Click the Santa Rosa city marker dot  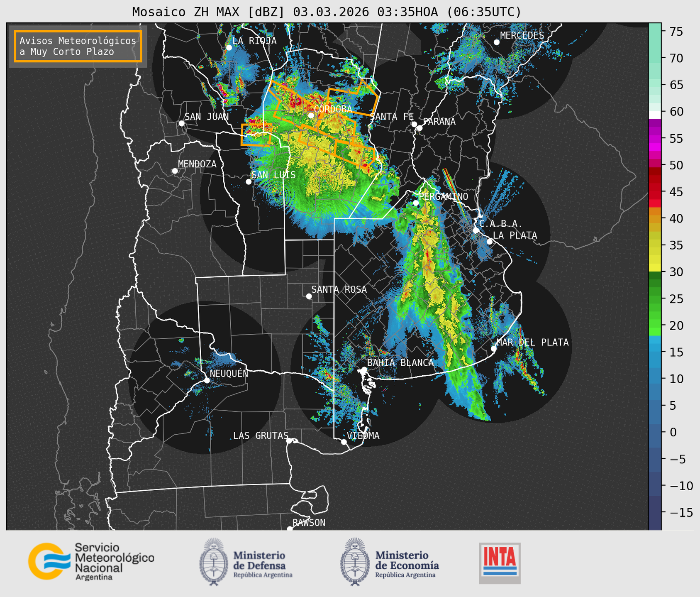[x=309, y=296]
